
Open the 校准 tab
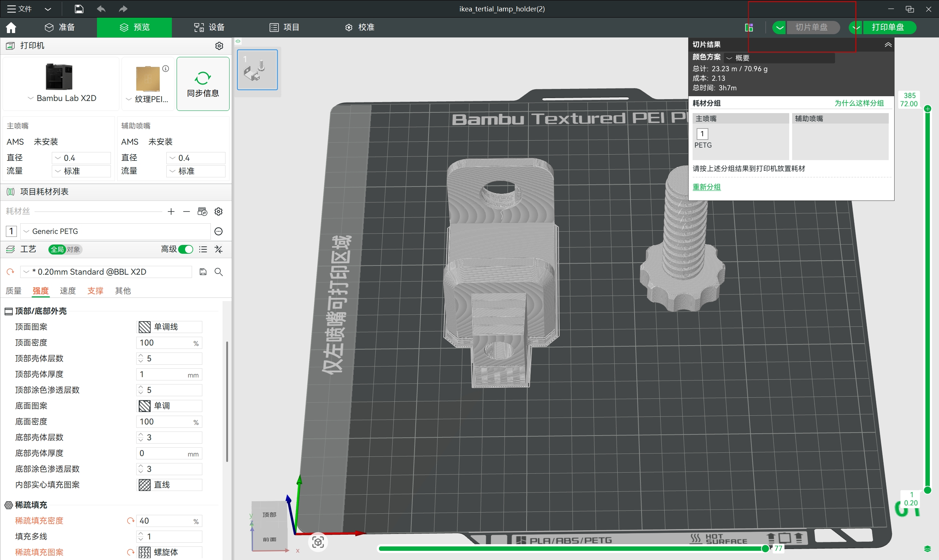pyautogui.click(x=360, y=27)
